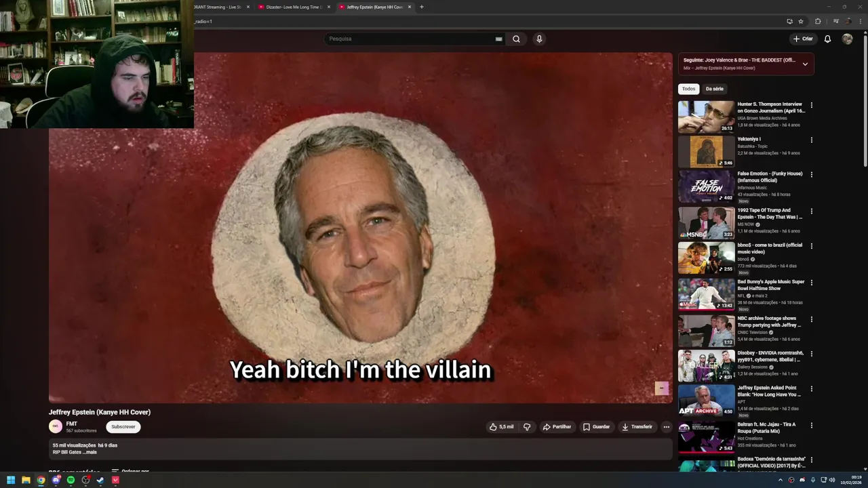Open options menu for bbno$ come to brazil video
868x488 pixels.
[x=811, y=246]
